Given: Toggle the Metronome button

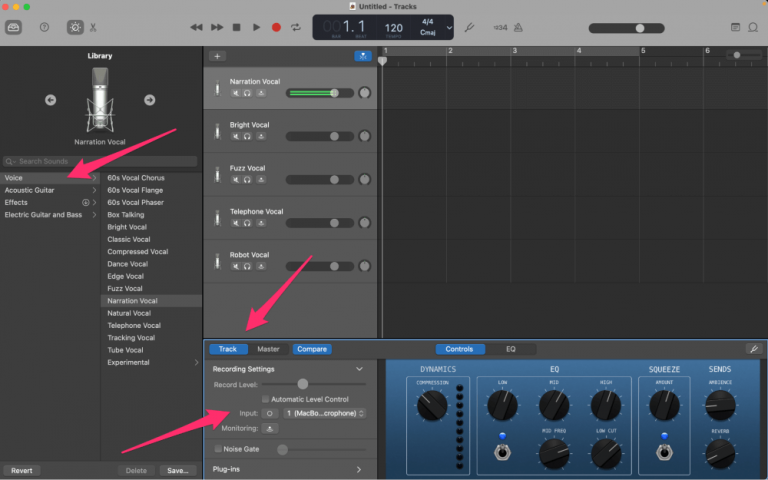Looking at the screenshot, I should (x=518, y=27).
